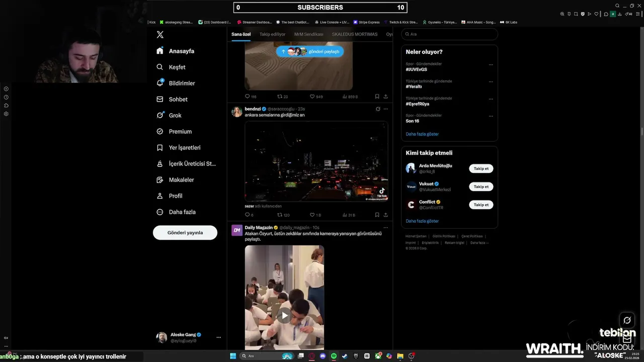Open the Stripe Express browser bookmark
Viewport: 644px width, 362px height.
(366, 22)
